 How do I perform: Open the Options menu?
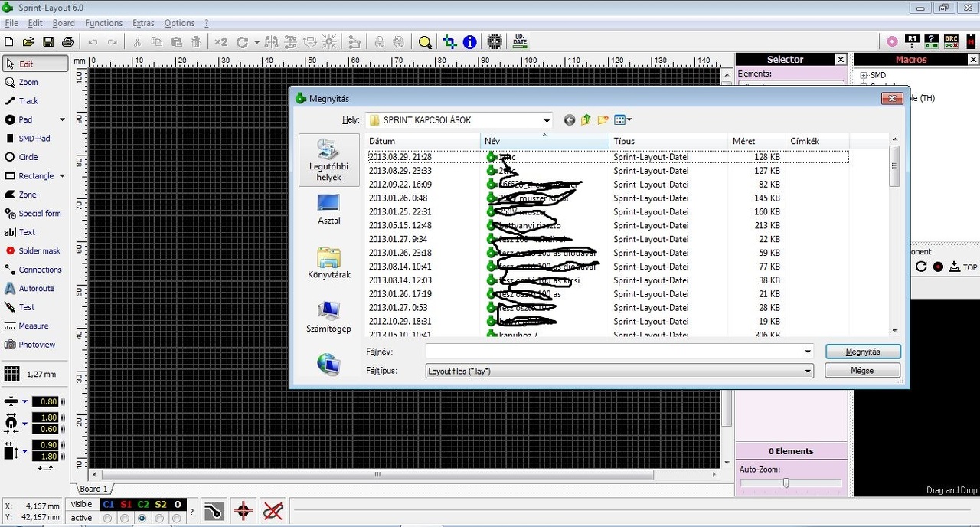[179, 23]
